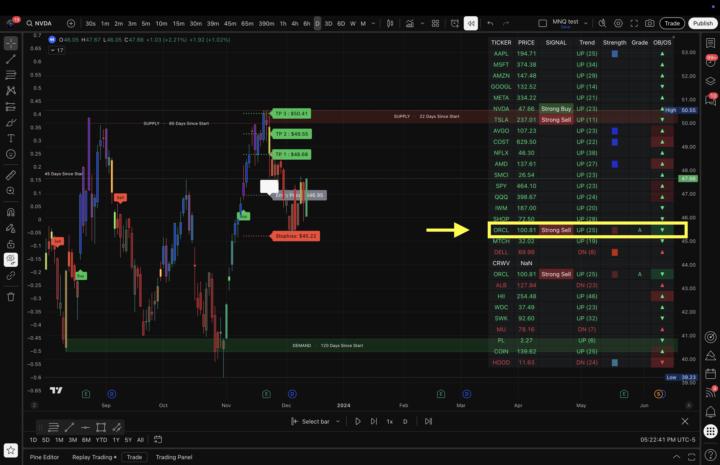Open the indicator templates grid
Viewport: 720px width, 465px height.
coord(435,23)
